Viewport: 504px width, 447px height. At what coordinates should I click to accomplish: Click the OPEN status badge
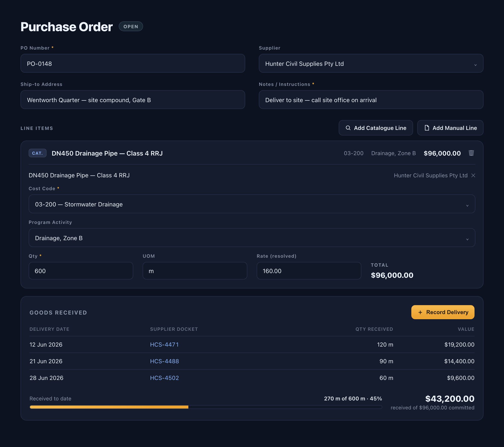pos(131,26)
